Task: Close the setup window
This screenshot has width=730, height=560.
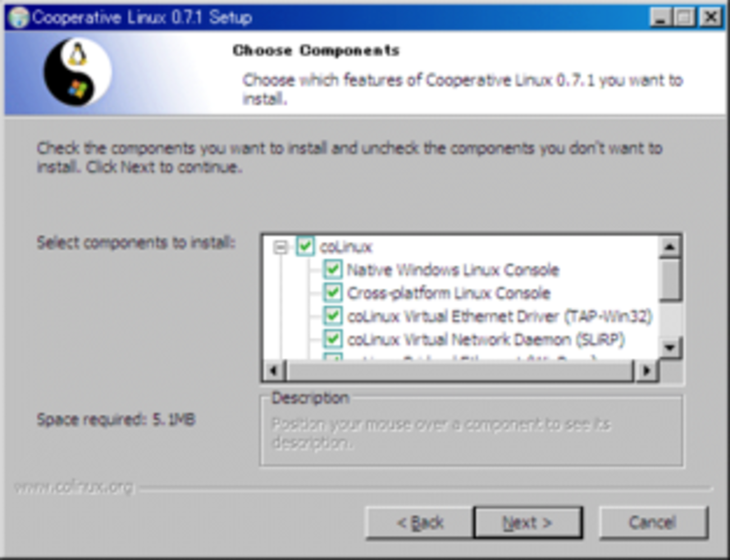Action: coord(711,17)
